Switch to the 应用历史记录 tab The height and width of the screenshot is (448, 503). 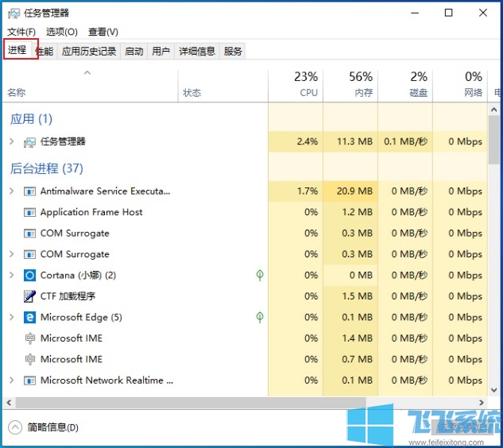pyautogui.click(x=89, y=51)
